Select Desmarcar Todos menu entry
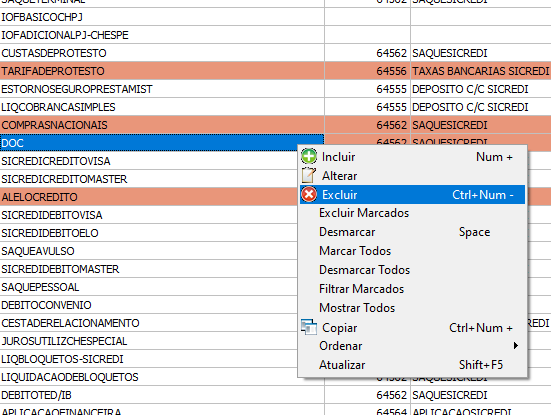 tap(364, 270)
